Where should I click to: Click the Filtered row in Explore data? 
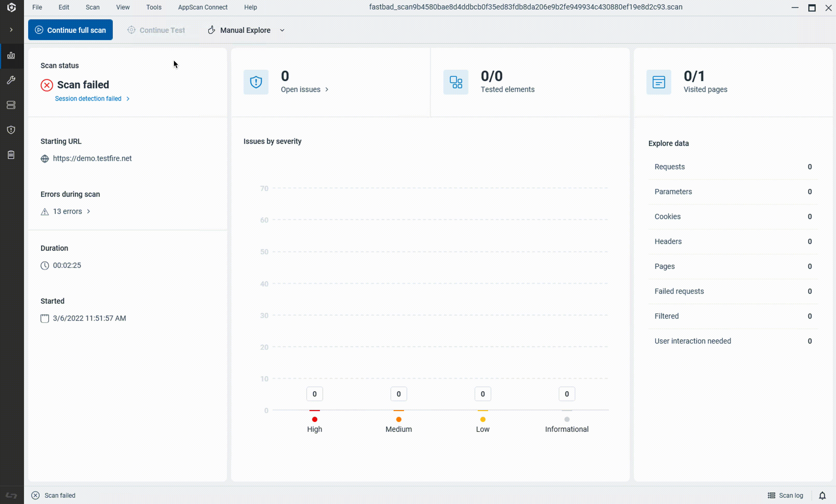(x=733, y=316)
